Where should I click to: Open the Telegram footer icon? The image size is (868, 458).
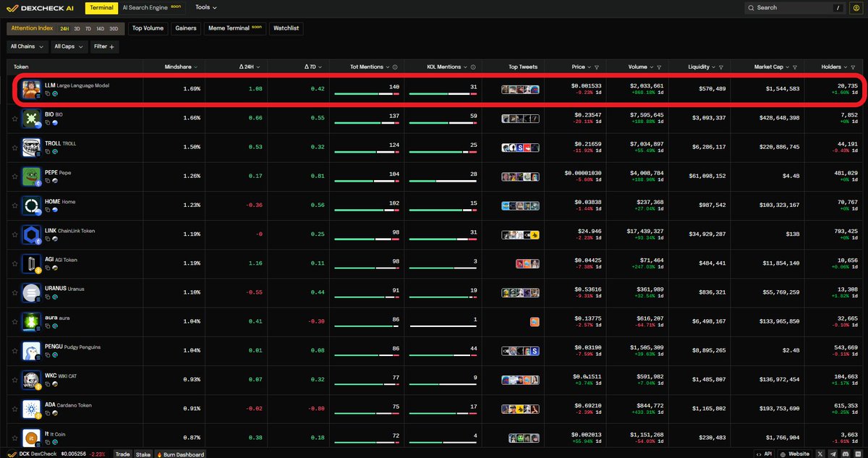click(834, 454)
